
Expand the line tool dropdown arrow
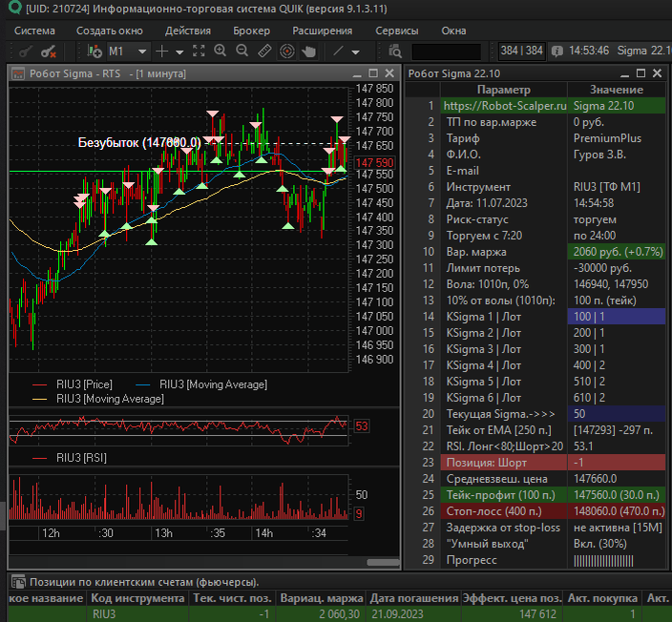[355, 52]
